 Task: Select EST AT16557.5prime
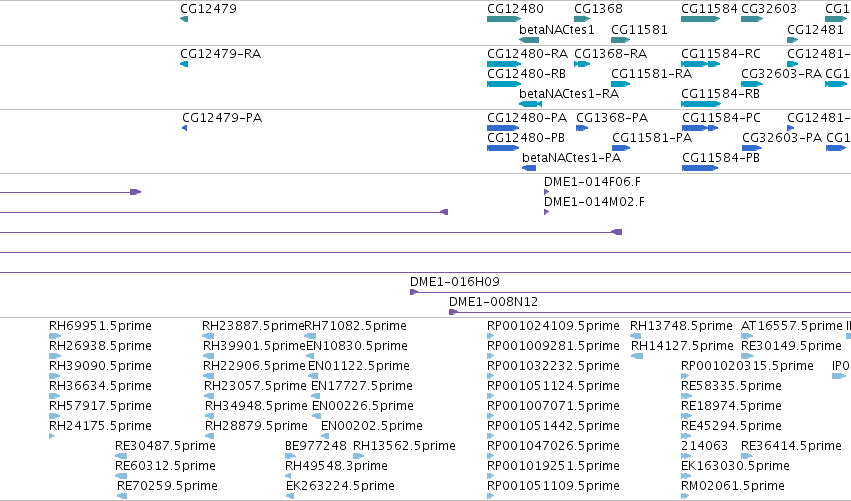pyautogui.click(x=747, y=336)
